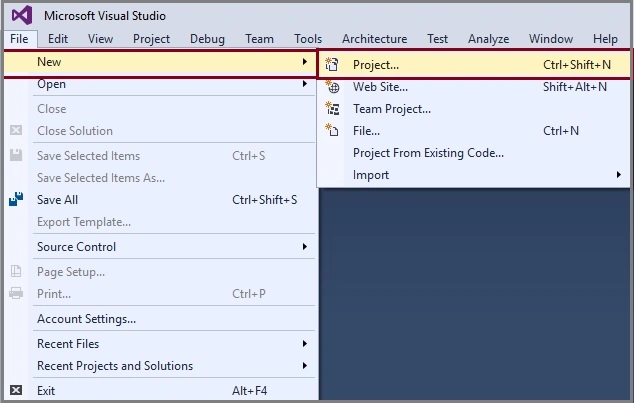This screenshot has height=403, width=634.
Task: Click the Web Site globe icon
Action: click(x=333, y=87)
